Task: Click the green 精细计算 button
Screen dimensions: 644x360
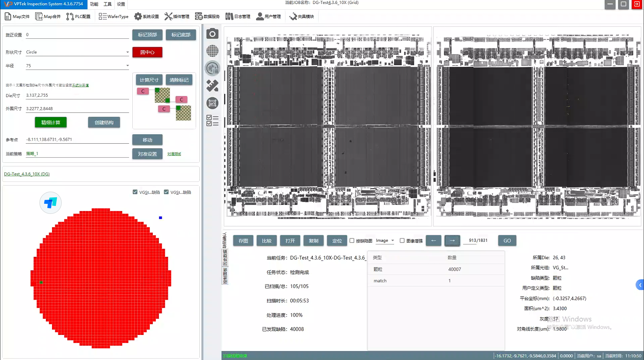Action: pyautogui.click(x=51, y=123)
